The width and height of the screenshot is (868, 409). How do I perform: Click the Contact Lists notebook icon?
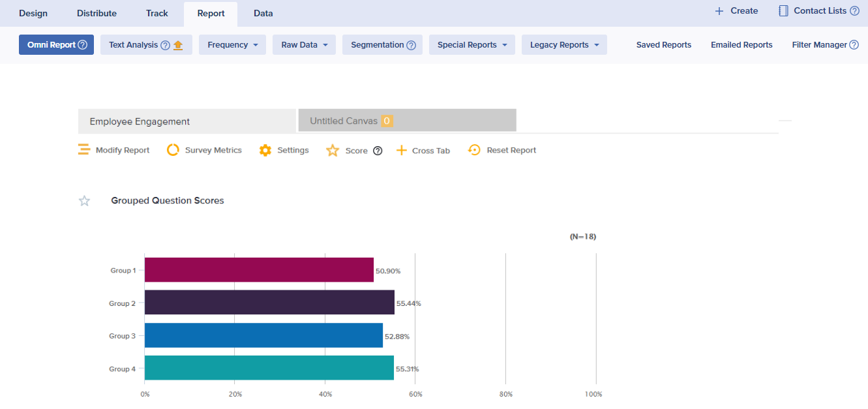pos(784,11)
